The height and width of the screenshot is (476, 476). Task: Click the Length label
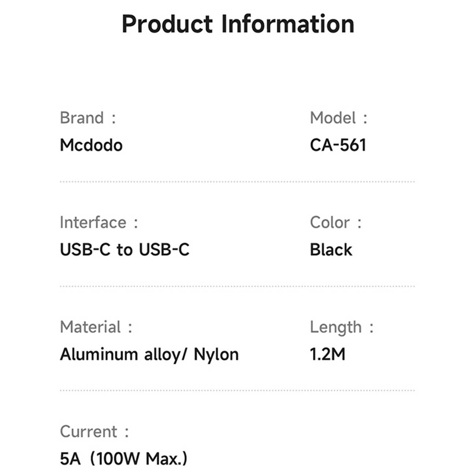click(x=336, y=327)
